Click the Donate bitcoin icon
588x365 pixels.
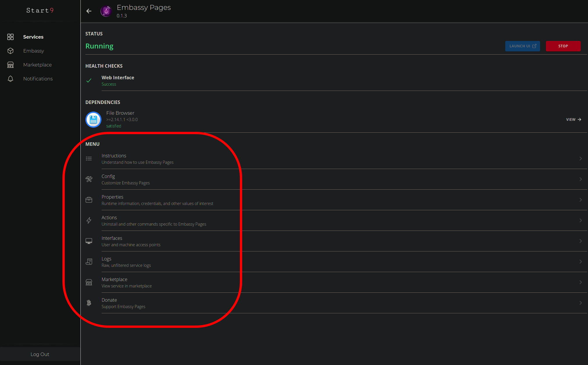(x=89, y=303)
